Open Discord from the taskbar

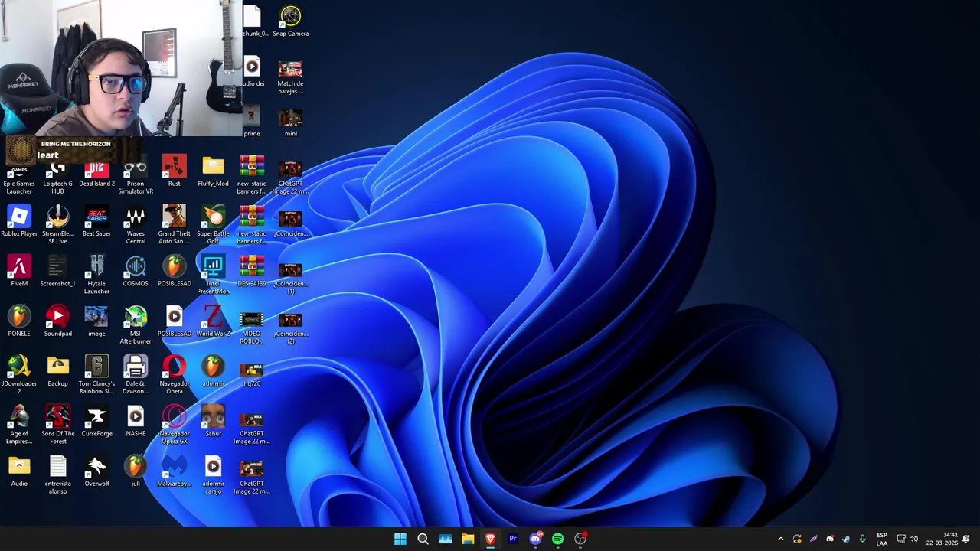tap(535, 539)
